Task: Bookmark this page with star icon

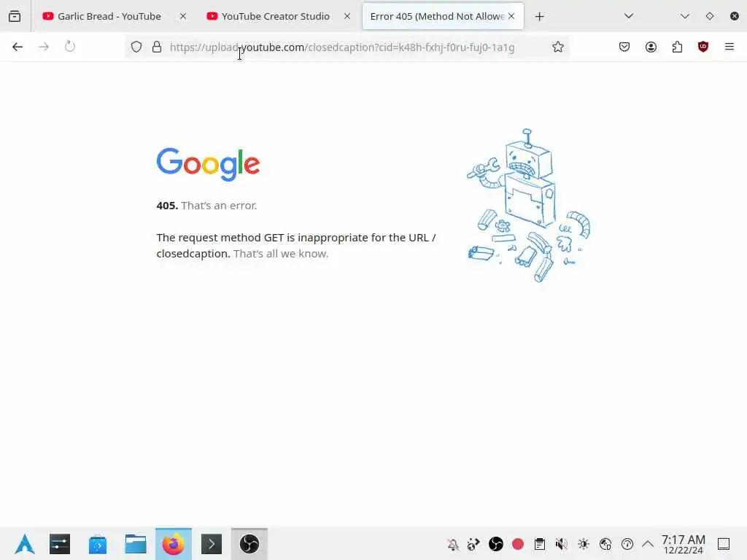Action: [x=558, y=47]
